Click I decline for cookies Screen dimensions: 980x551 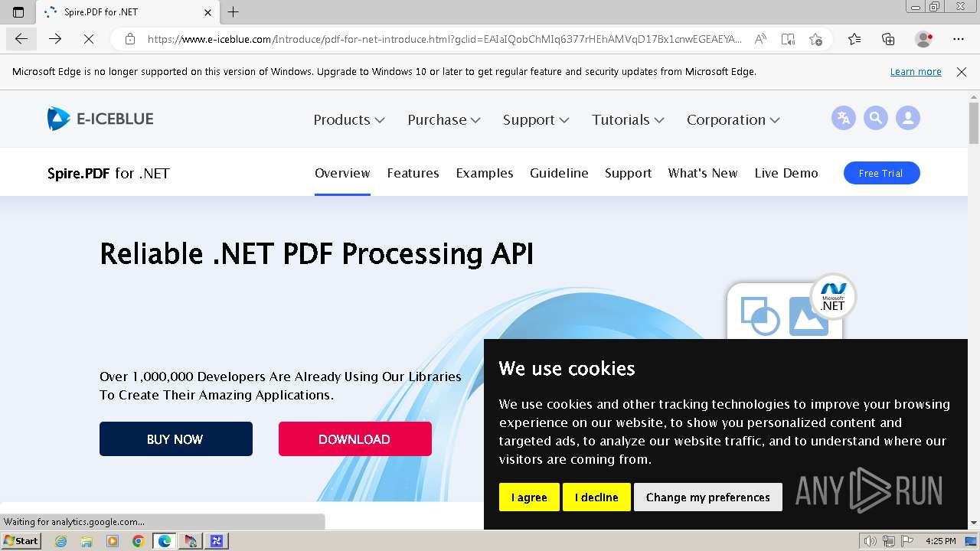tap(596, 497)
